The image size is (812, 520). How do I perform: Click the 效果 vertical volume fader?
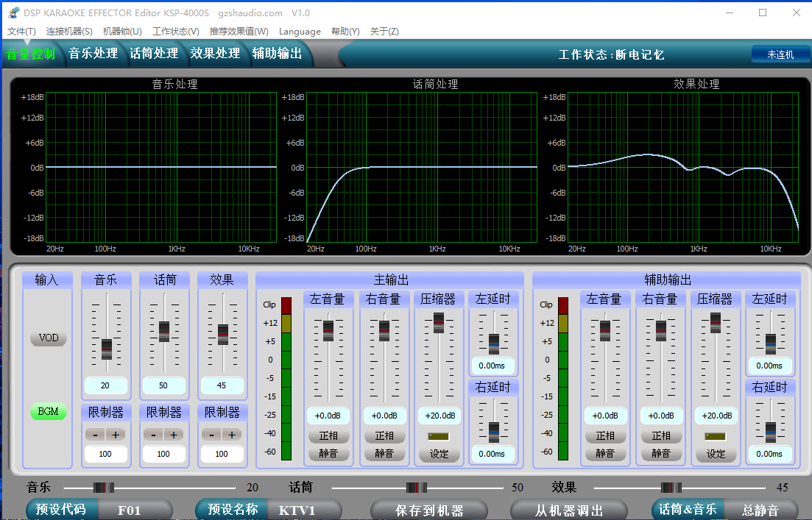coord(223,335)
